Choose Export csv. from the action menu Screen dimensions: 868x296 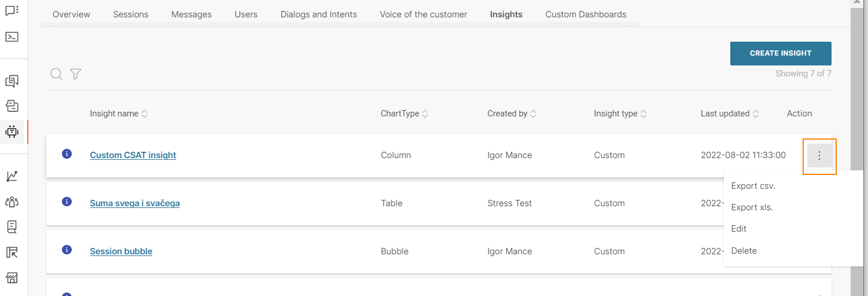point(753,186)
